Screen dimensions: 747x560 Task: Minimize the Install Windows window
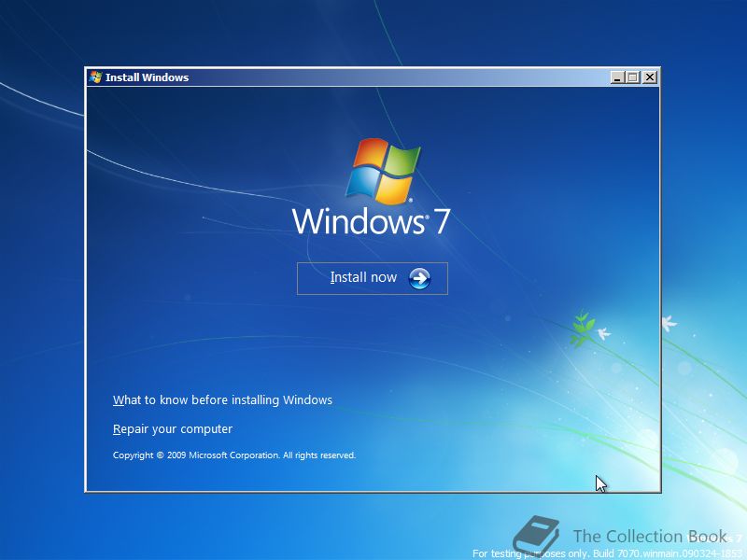coord(617,77)
